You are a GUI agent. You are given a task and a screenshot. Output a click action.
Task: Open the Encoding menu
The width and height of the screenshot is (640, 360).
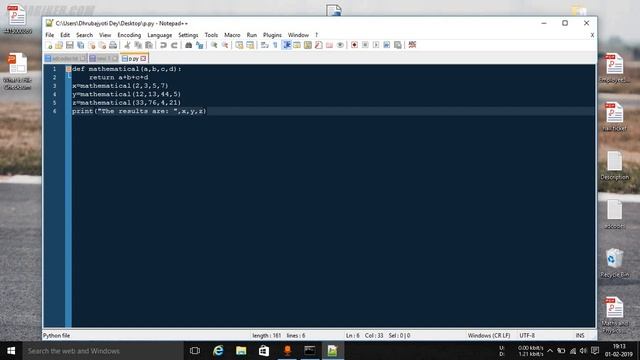pyautogui.click(x=129, y=35)
